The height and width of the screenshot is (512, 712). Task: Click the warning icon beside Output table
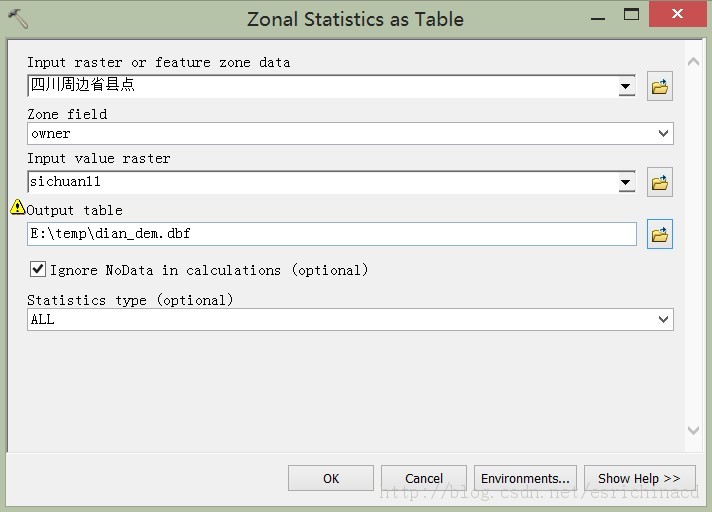coord(17,207)
